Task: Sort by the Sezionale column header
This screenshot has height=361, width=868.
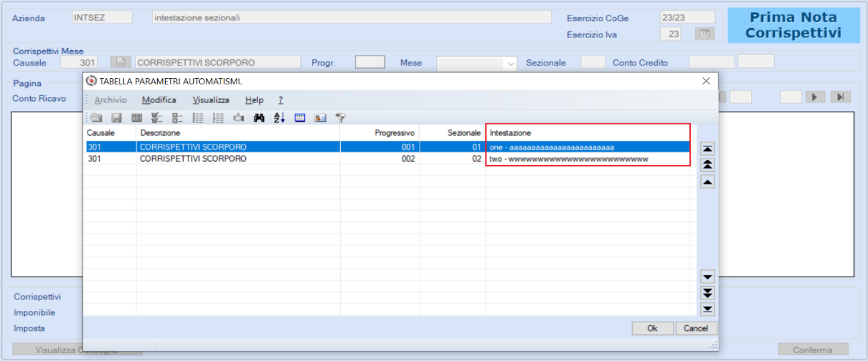Action: pyautogui.click(x=452, y=133)
